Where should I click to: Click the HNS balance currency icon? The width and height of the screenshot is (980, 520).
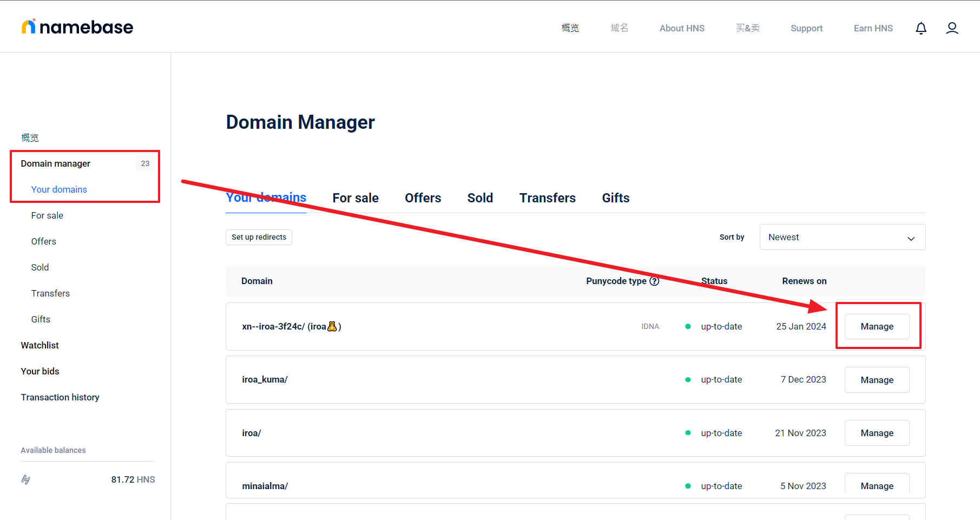pos(26,479)
